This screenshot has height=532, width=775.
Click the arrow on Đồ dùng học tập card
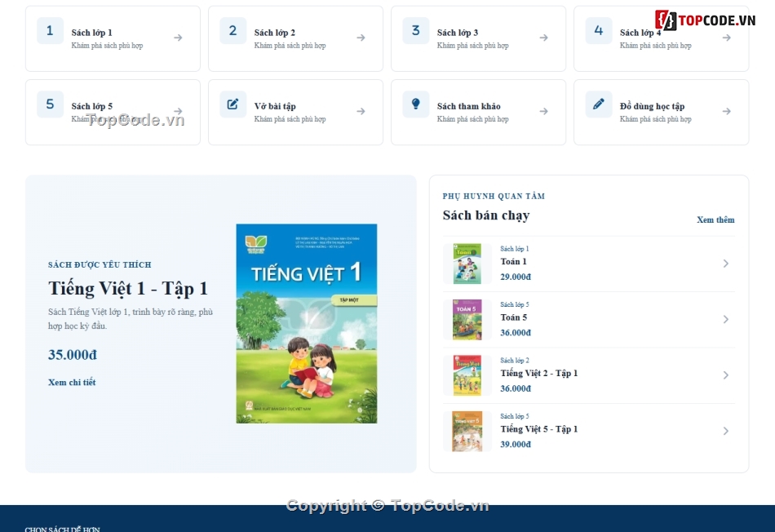click(727, 111)
